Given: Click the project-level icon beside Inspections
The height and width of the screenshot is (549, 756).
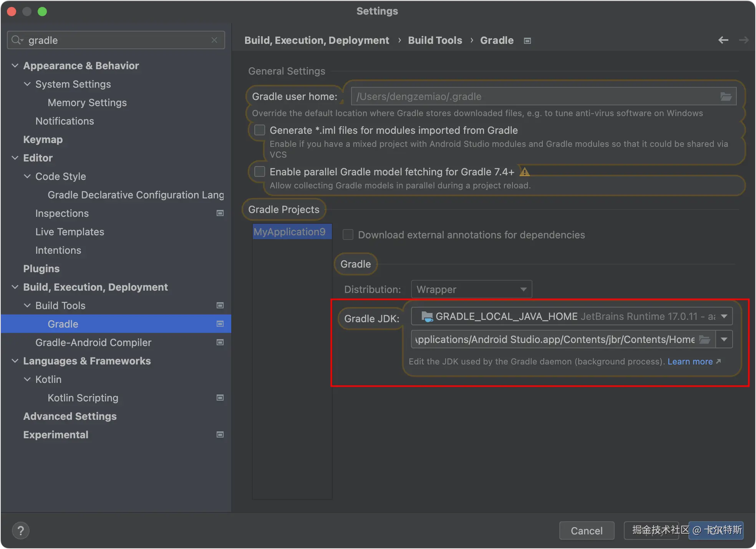Looking at the screenshot, I should tap(220, 213).
